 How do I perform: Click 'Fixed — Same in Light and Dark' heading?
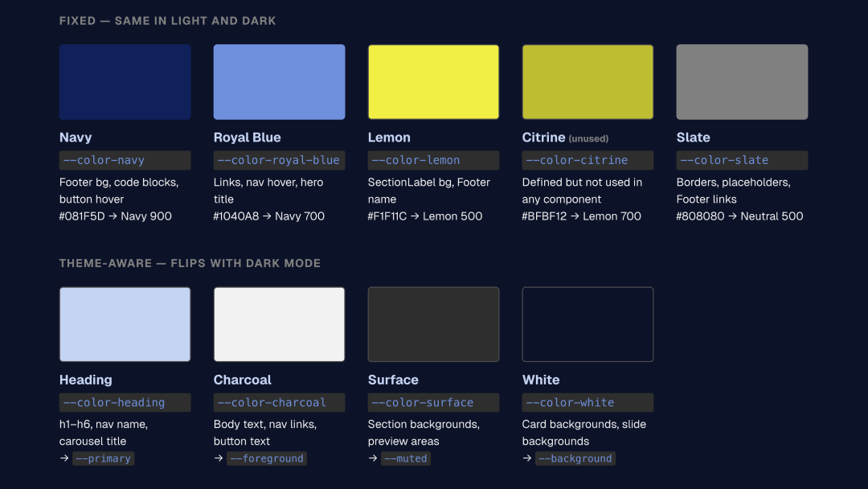168,21
